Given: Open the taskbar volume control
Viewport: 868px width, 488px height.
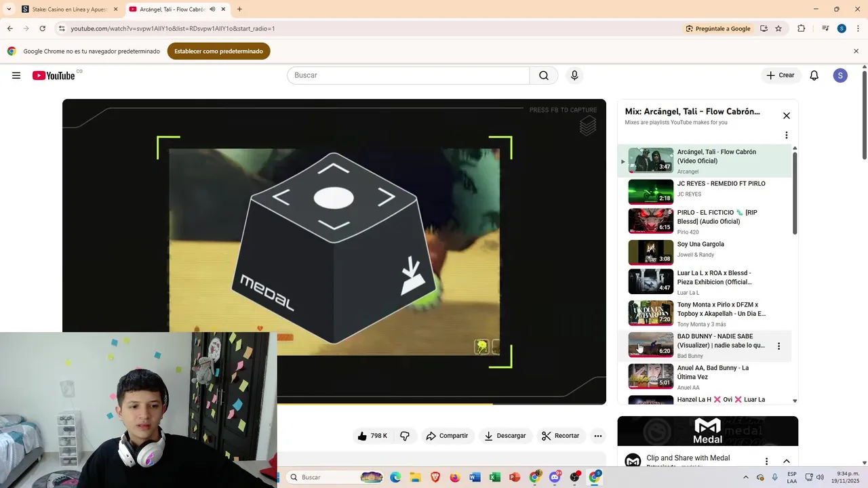Looking at the screenshot, I should [x=819, y=477].
